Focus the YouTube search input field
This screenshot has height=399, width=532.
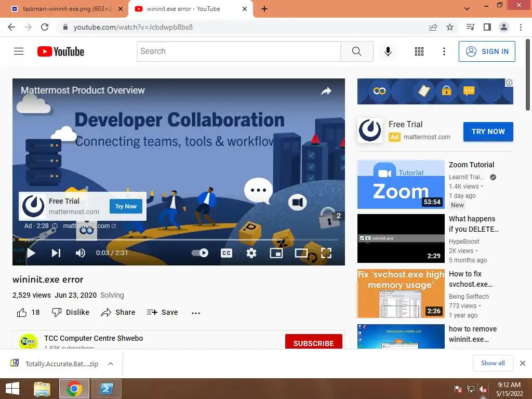pos(238,51)
